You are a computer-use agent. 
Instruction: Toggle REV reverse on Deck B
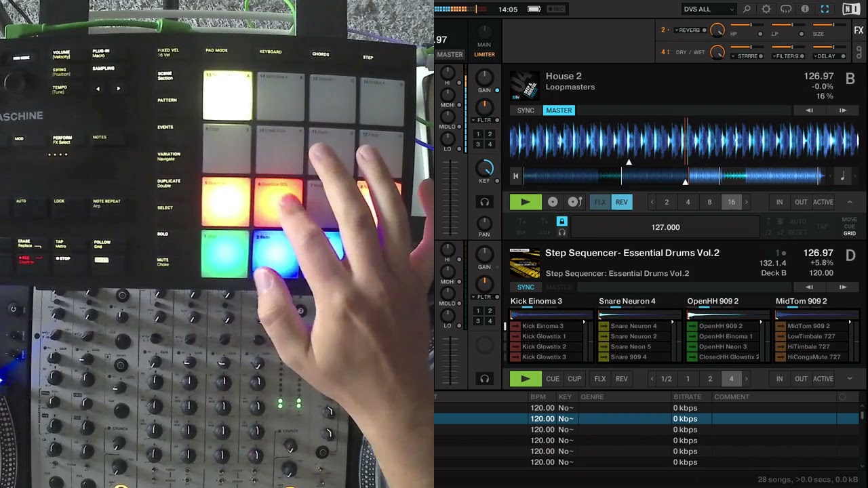point(621,202)
